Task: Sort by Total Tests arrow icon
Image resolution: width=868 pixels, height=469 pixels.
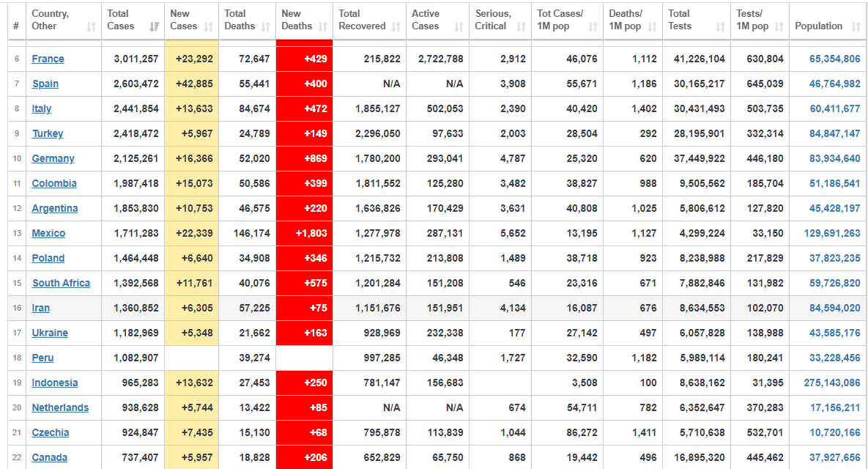Action: pos(720,26)
